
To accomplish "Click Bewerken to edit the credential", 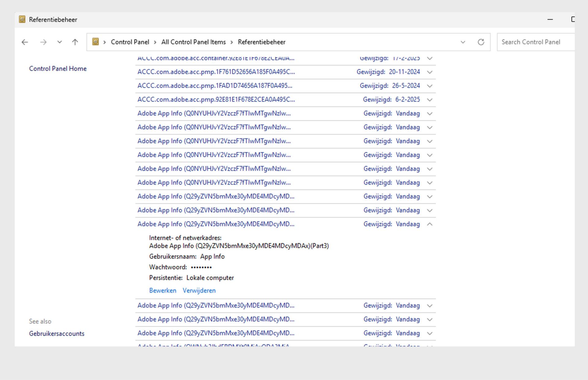I will tap(163, 291).
